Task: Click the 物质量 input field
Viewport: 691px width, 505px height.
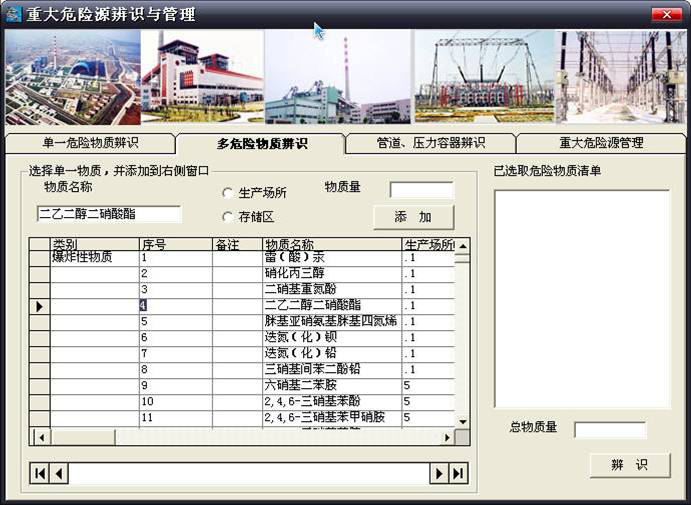Action: (421, 190)
